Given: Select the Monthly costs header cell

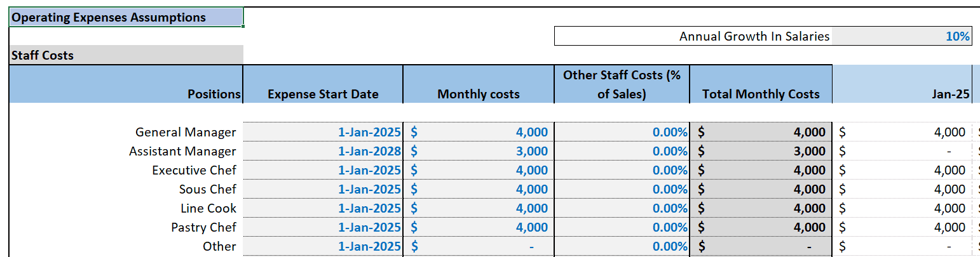Looking at the screenshot, I should click(479, 84).
